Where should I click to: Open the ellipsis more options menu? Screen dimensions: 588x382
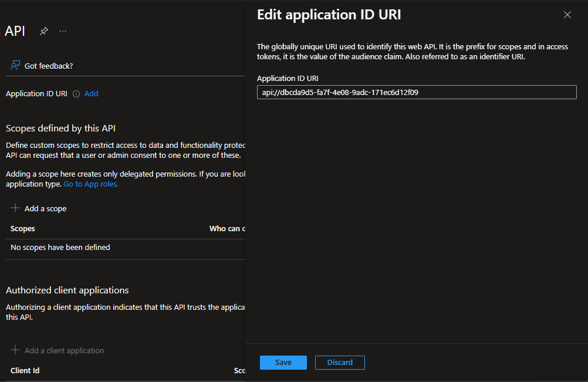63,31
